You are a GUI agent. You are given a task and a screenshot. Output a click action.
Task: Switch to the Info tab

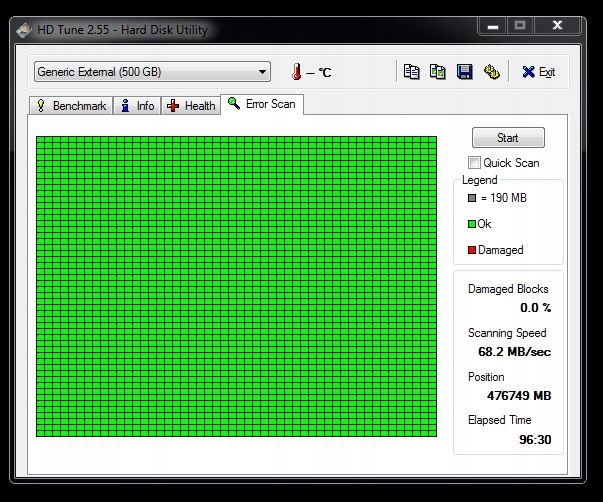tap(137, 106)
